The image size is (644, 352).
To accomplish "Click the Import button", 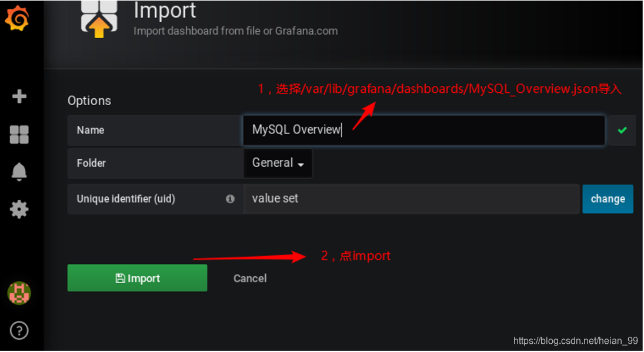I will pos(137,278).
